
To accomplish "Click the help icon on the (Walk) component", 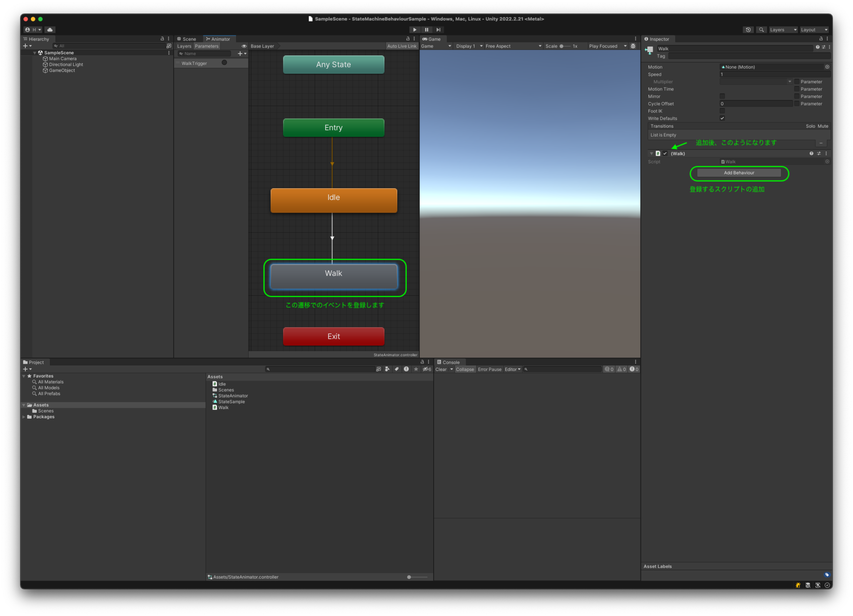I will pyautogui.click(x=811, y=153).
